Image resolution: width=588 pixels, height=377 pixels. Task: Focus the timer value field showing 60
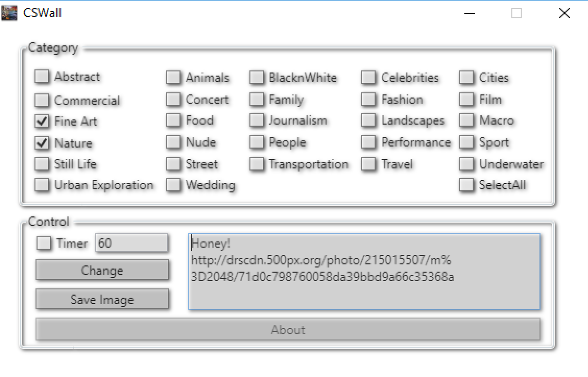(x=131, y=243)
